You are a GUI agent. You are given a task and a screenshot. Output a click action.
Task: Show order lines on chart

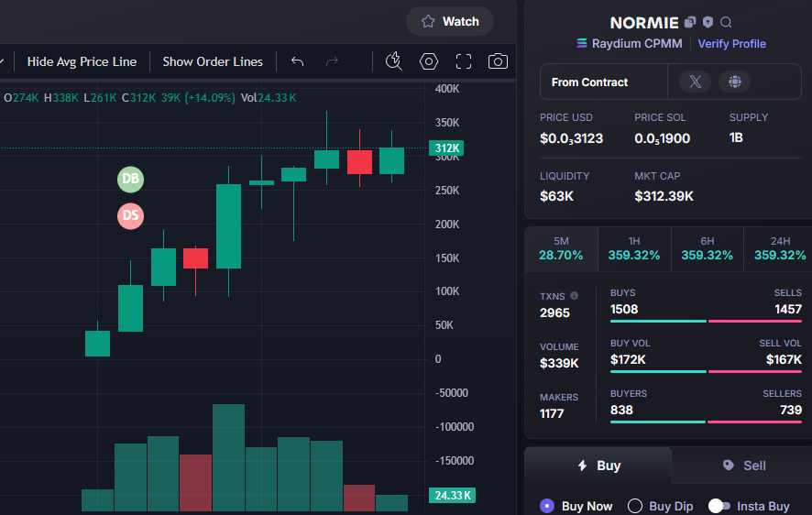click(x=213, y=61)
